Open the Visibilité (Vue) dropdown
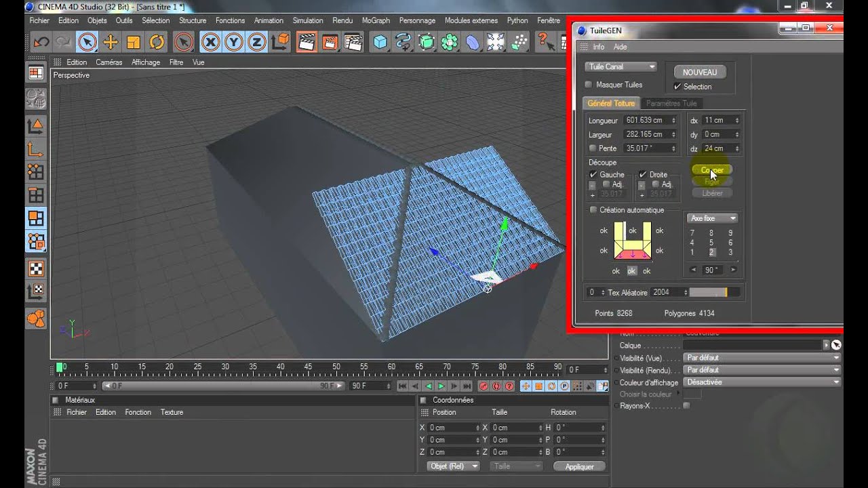 (x=762, y=358)
